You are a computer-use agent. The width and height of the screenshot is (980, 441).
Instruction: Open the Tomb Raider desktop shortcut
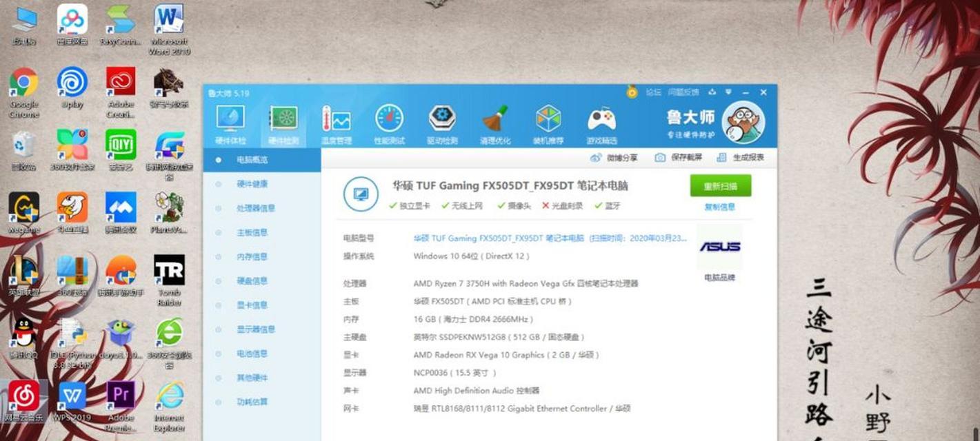click(x=169, y=280)
